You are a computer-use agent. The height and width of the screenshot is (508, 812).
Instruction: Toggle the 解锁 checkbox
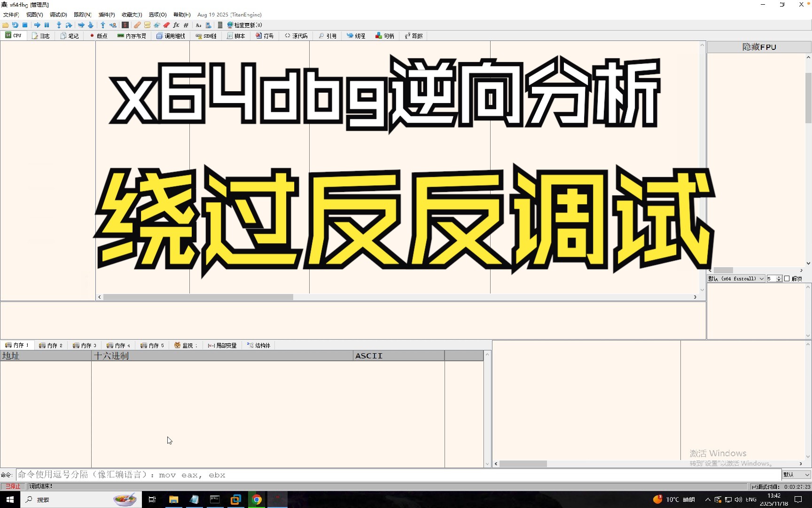tap(787, 279)
